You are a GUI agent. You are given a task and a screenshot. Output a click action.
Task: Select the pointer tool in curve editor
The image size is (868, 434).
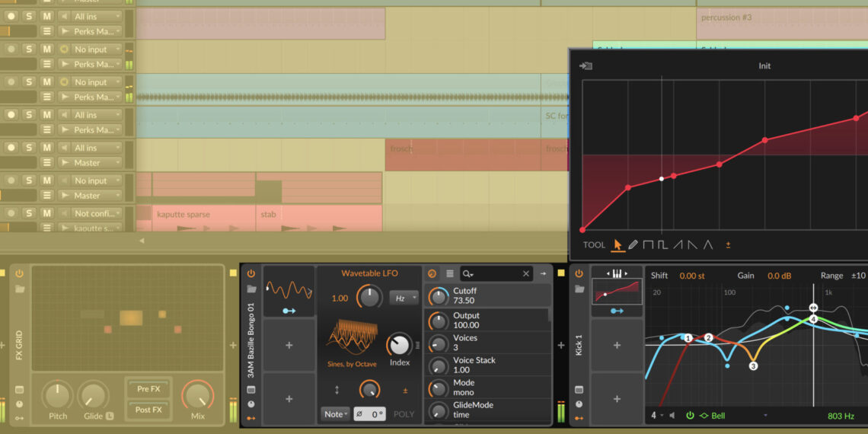click(x=617, y=245)
